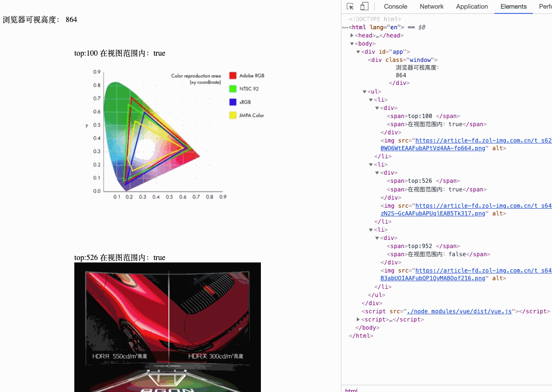This screenshot has width=552, height=392.
Task: Open the MABOof216.png image source link
Action: tap(433, 278)
